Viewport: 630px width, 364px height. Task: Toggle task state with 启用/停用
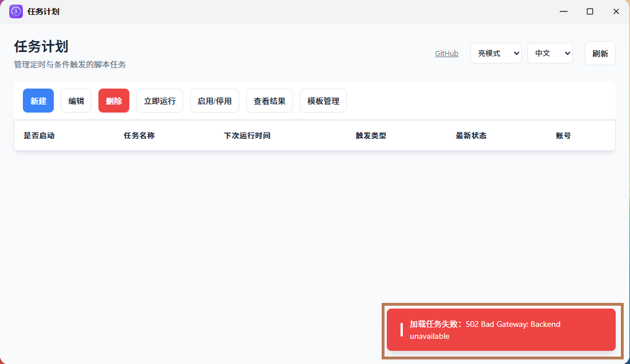pyautogui.click(x=214, y=101)
